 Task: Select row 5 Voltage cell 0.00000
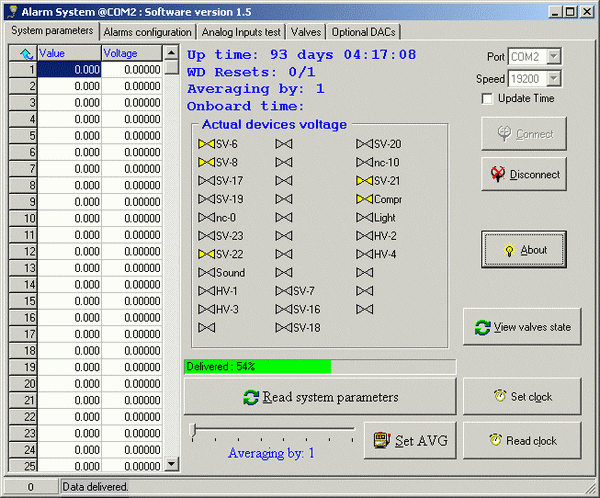pyautogui.click(x=132, y=136)
